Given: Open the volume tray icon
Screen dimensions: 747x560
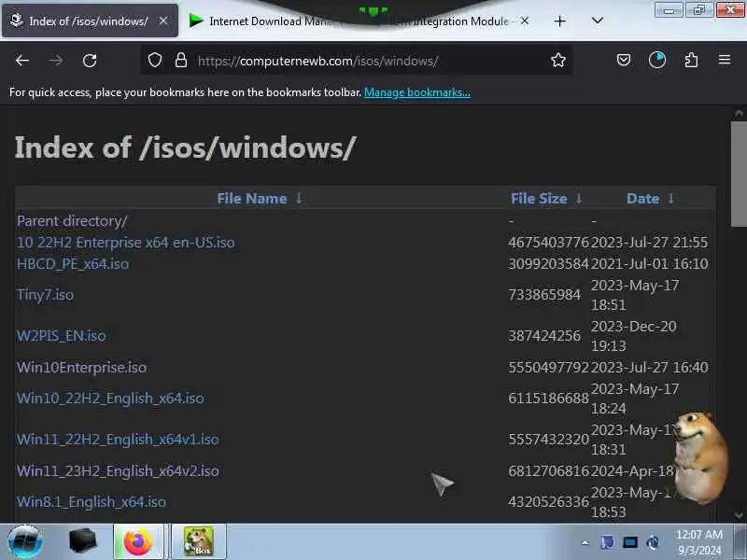Looking at the screenshot, I should pos(653,542).
